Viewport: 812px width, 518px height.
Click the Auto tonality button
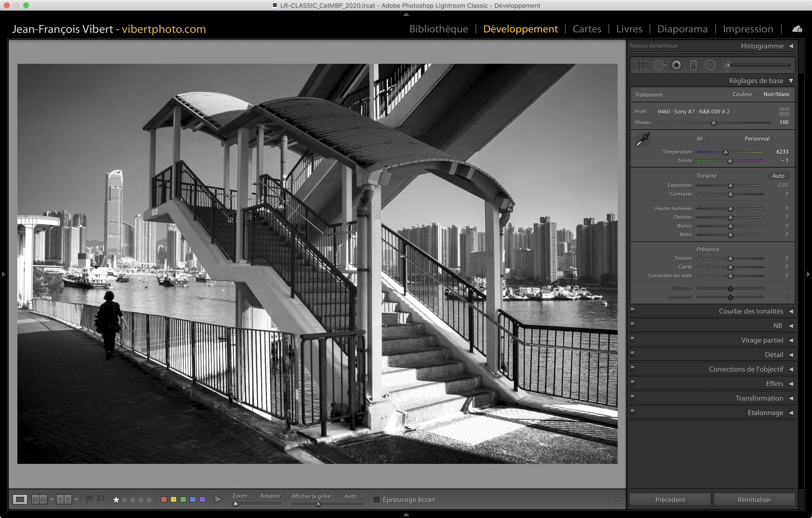778,176
